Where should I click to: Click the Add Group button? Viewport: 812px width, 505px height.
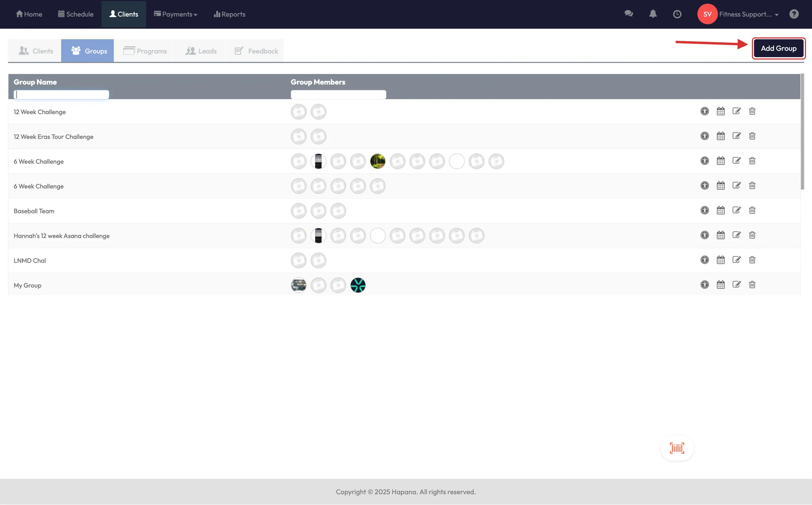coord(778,48)
